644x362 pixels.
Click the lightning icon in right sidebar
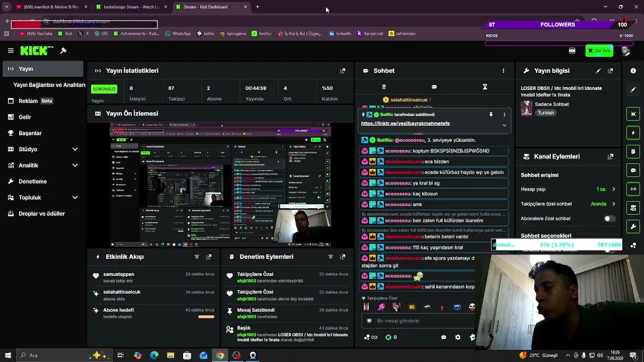coord(633,133)
